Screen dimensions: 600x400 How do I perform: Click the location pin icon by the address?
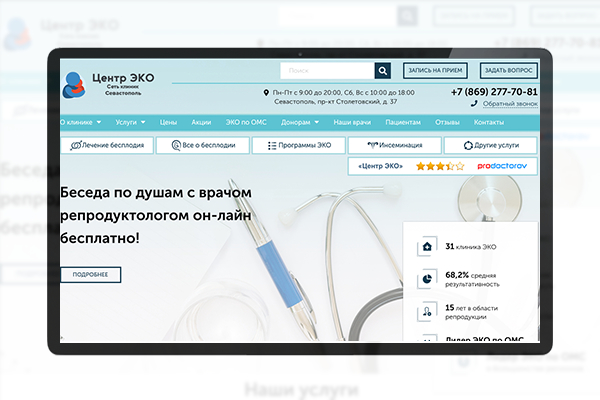click(266, 93)
